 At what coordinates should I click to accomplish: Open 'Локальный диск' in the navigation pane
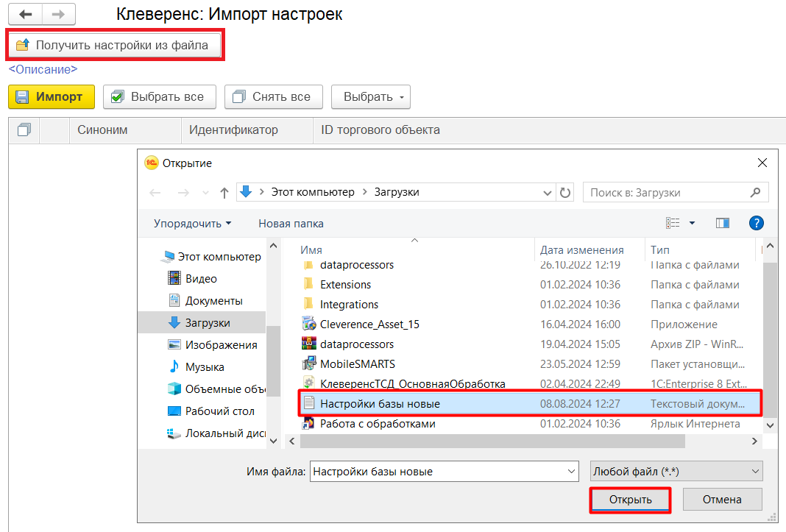[x=216, y=433]
